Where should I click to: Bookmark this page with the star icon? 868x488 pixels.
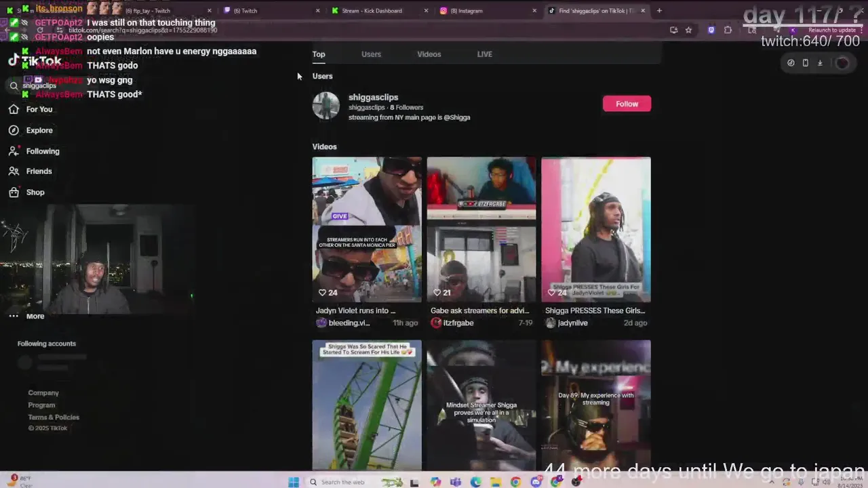688,30
